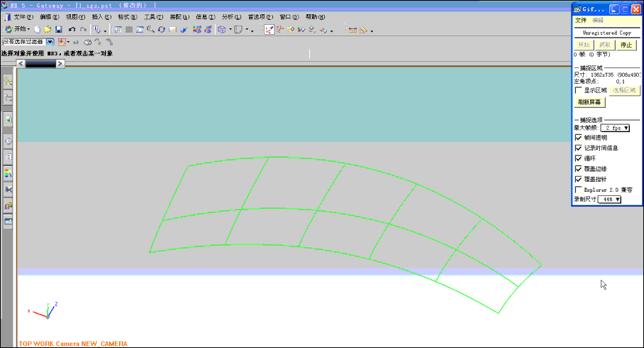Image resolution: width=644 pixels, height=348 pixels.
Task: Click the shaded display icon next to fit
Action: coord(129,29)
